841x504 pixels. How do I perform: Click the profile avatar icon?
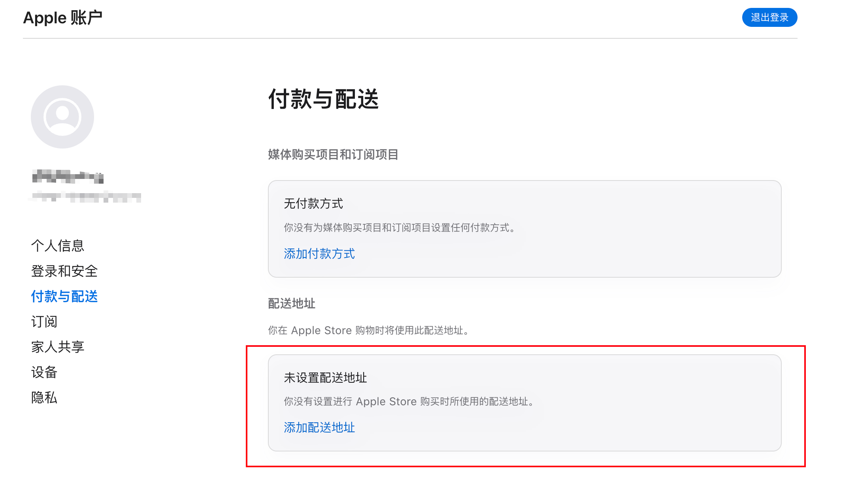click(62, 117)
